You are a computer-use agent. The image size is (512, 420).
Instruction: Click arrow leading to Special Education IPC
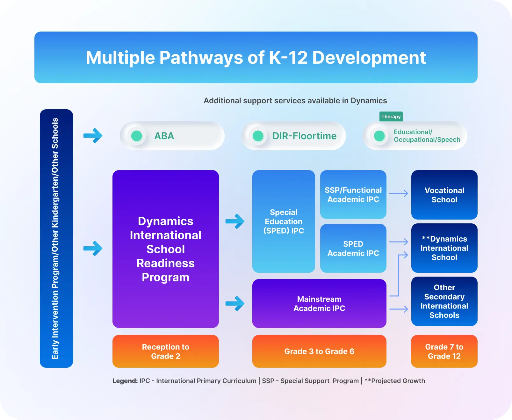[235, 221]
